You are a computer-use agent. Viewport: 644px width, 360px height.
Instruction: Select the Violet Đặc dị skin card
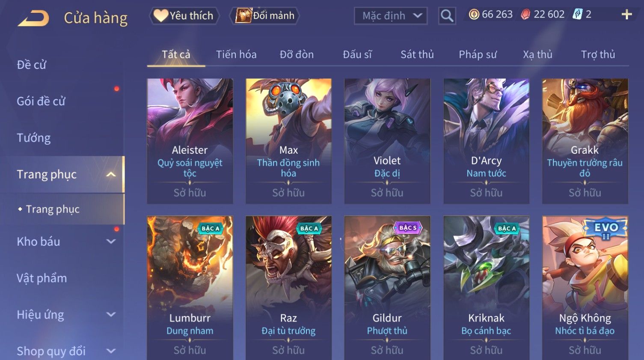pos(387,141)
